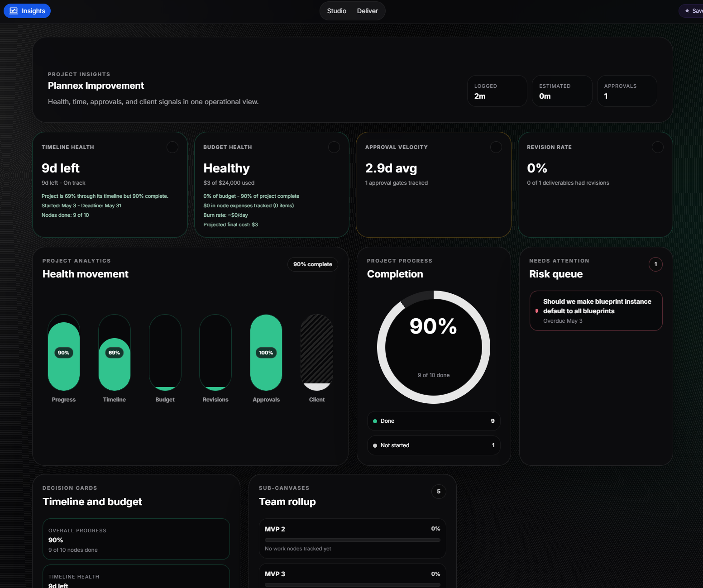Switch to the Deliver tab
The width and height of the screenshot is (703, 588).
click(367, 11)
